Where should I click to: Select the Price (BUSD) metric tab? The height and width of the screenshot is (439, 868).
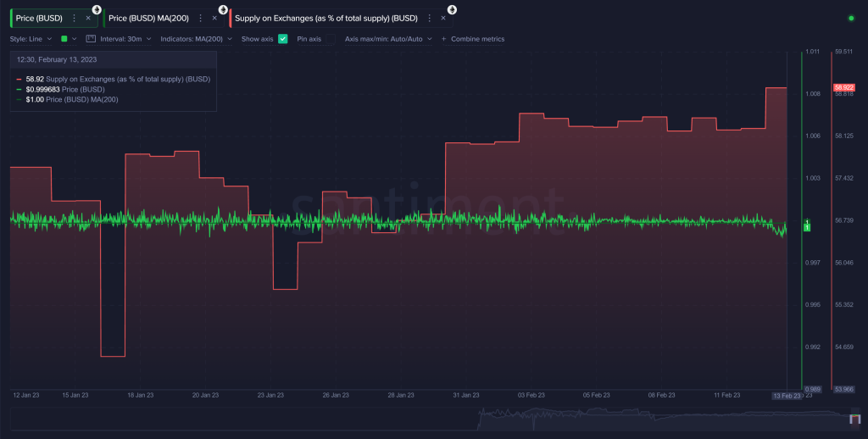53,19
